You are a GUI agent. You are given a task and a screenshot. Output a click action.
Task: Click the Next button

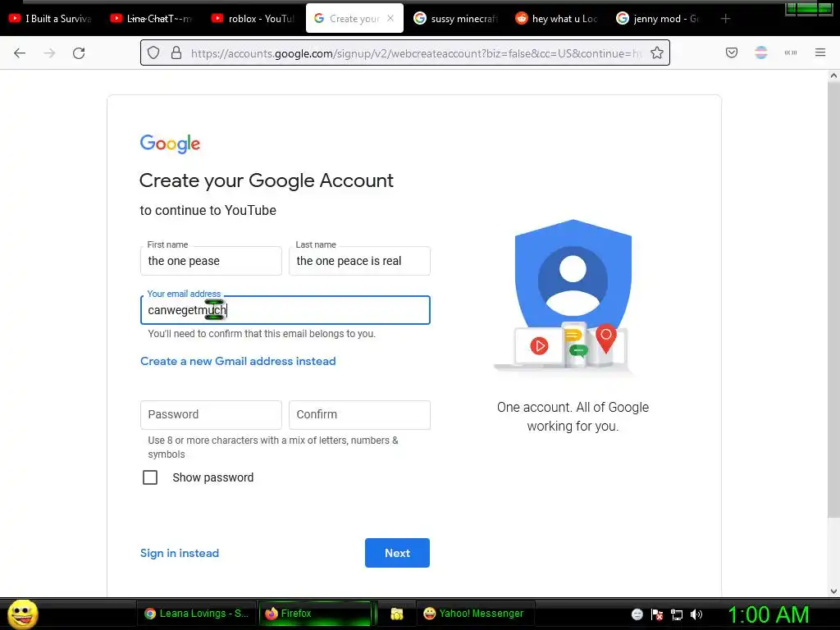point(397,553)
